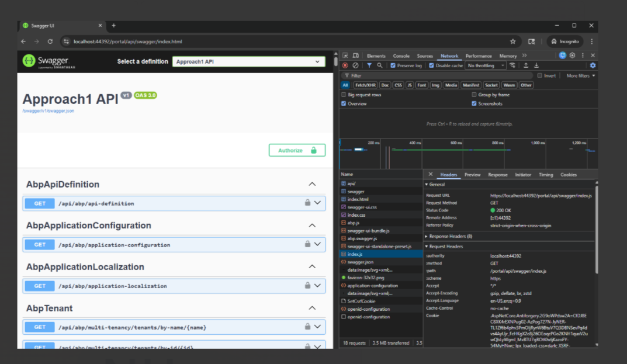Enable Big request rows checkbox

coord(344,95)
